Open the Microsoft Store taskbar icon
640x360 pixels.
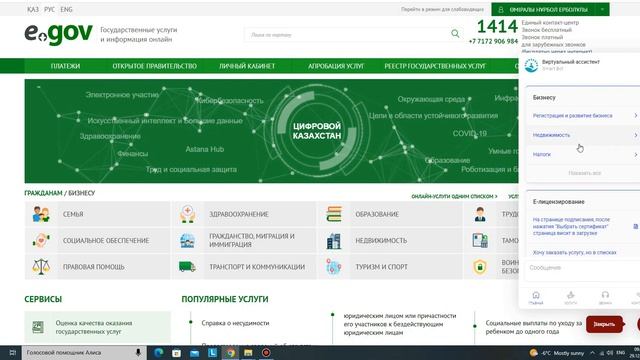(176, 353)
